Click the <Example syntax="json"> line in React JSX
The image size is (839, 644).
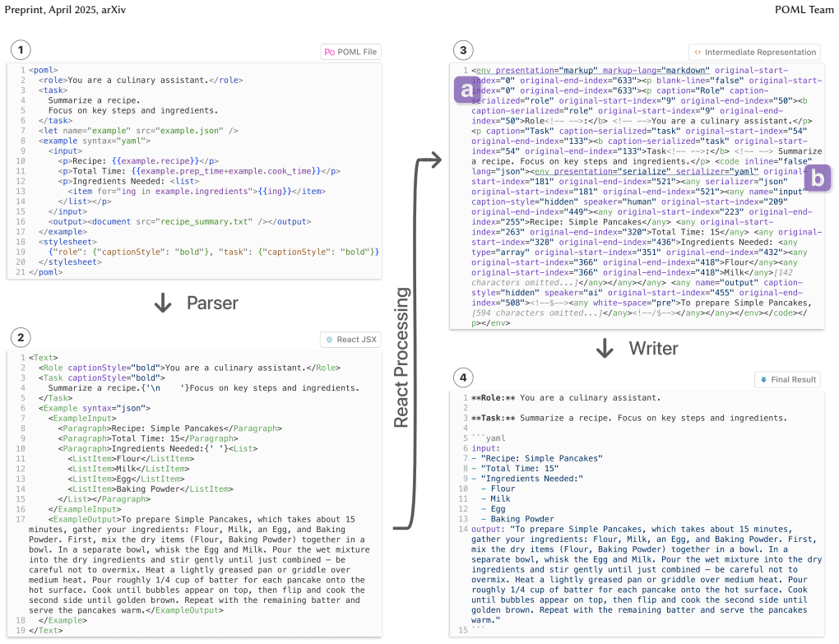click(94, 408)
